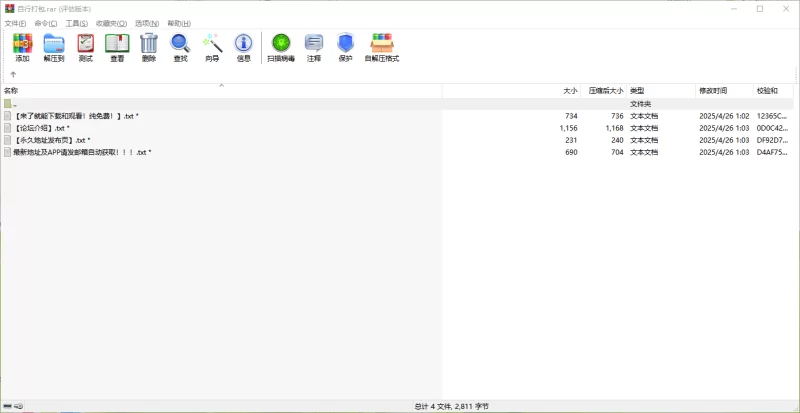Run the 测试 (Test) archive tool
Viewport: 800px width, 413px height.
[x=86, y=43]
